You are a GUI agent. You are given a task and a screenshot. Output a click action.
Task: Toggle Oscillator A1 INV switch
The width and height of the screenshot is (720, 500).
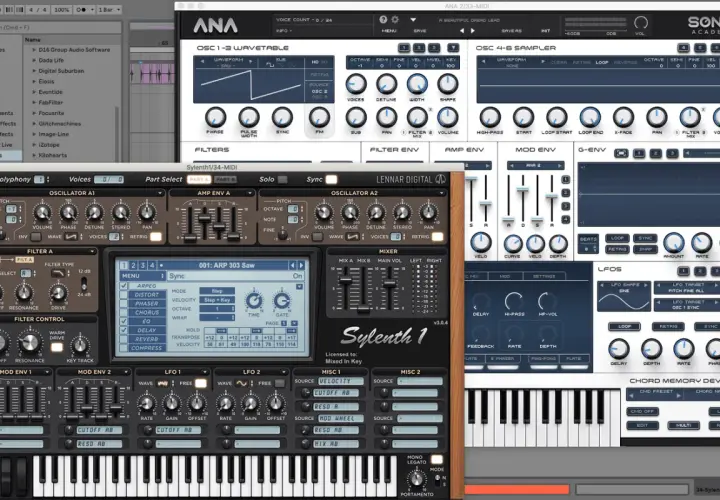(35, 237)
